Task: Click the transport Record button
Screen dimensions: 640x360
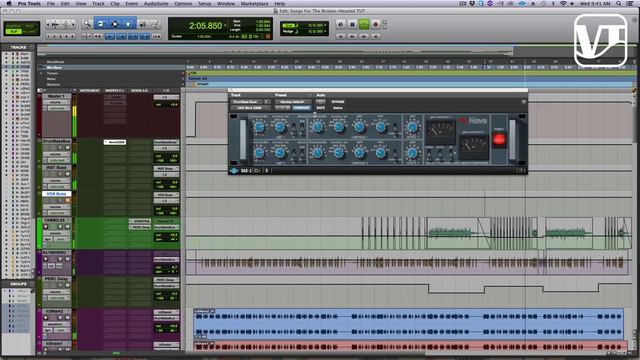Action: pyautogui.click(x=376, y=24)
